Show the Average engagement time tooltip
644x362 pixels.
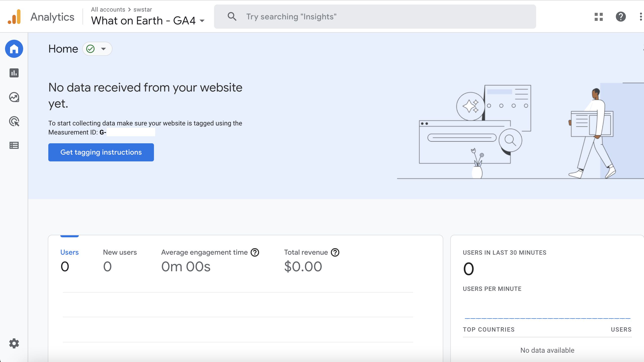click(255, 252)
